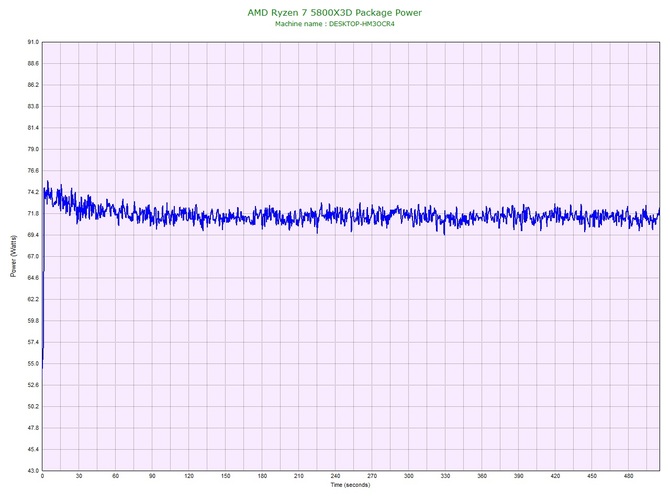Image resolution: width=670 pixels, height=502 pixels.
Task: Click the 83.8 value on the power axis
Action: tap(33, 106)
